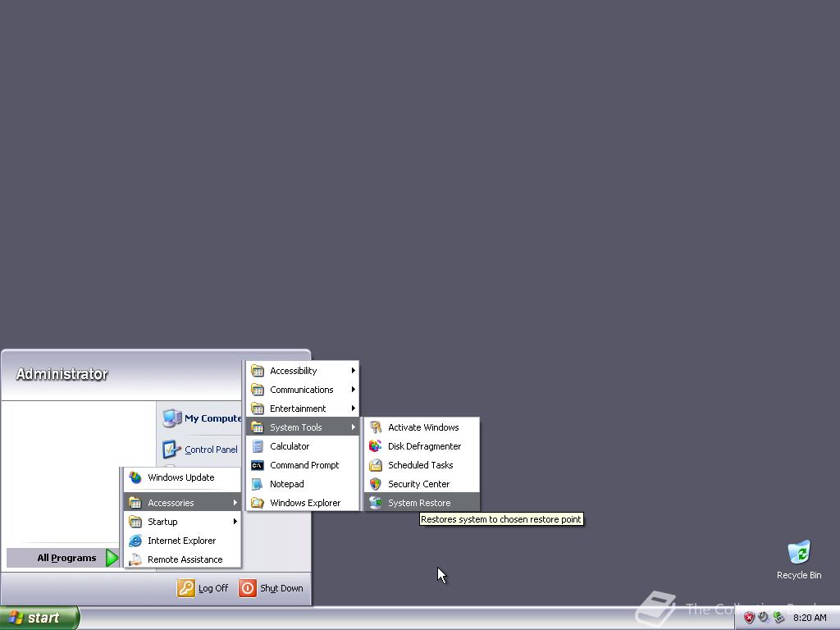
Task: Open Security Center menu entry
Action: pyautogui.click(x=422, y=484)
